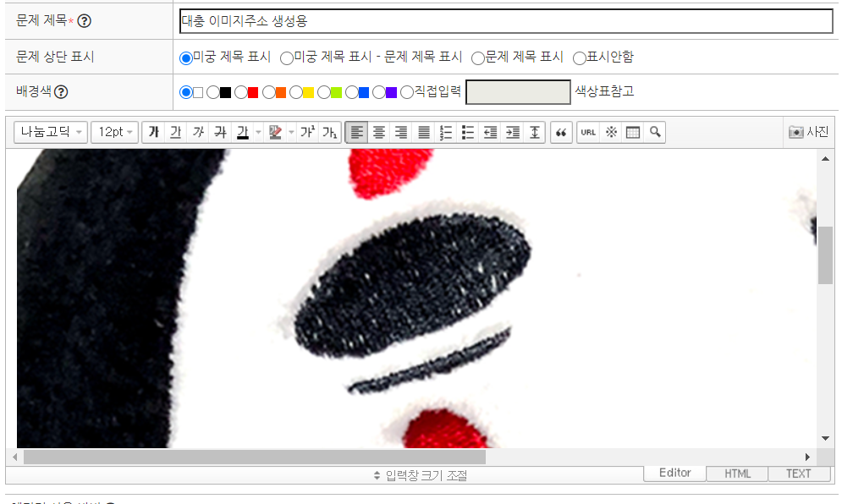864x504 pixels.
Task: Increase indent
Action: pyautogui.click(x=513, y=132)
